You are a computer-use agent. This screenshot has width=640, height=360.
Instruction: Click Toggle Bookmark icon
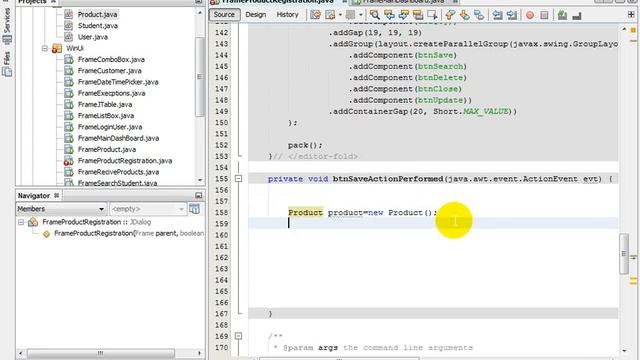tap(479, 15)
